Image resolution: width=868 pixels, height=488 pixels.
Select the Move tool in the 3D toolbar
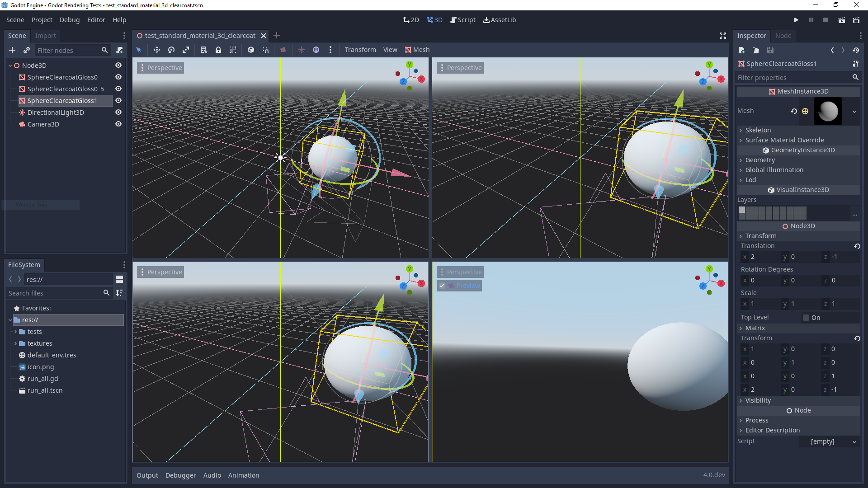[x=156, y=50]
